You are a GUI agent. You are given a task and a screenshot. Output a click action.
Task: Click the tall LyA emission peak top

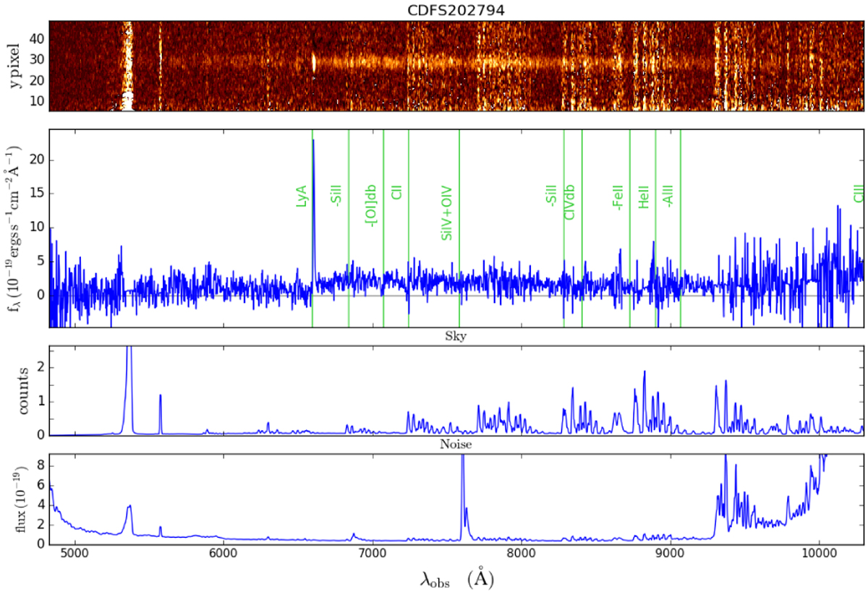coord(313,141)
